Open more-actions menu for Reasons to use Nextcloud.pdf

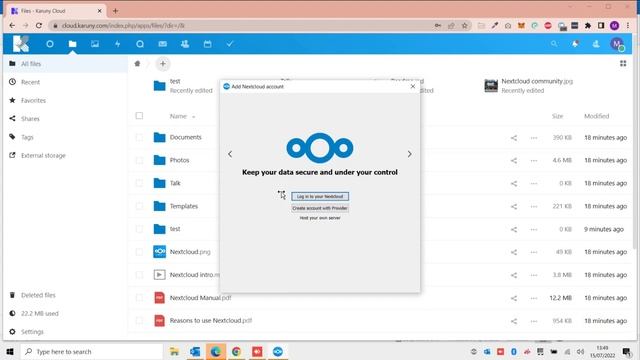click(x=534, y=321)
